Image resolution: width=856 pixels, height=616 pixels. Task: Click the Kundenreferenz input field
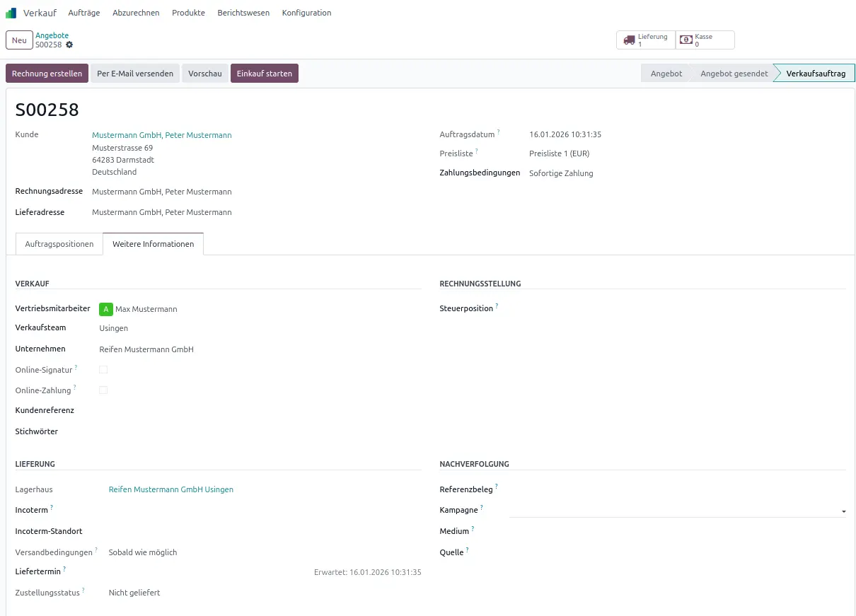pyautogui.click(x=255, y=411)
